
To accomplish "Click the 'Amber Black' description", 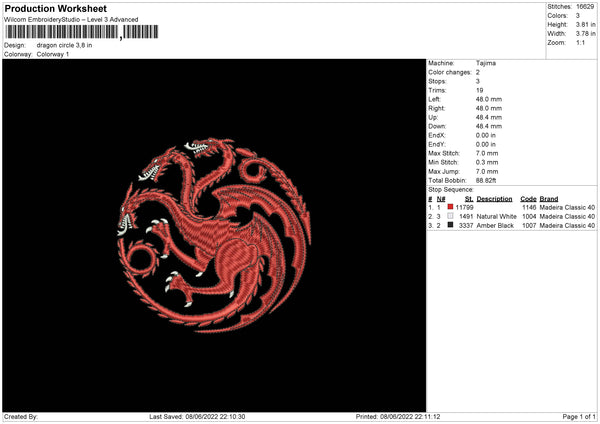I will (x=495, y=226).
